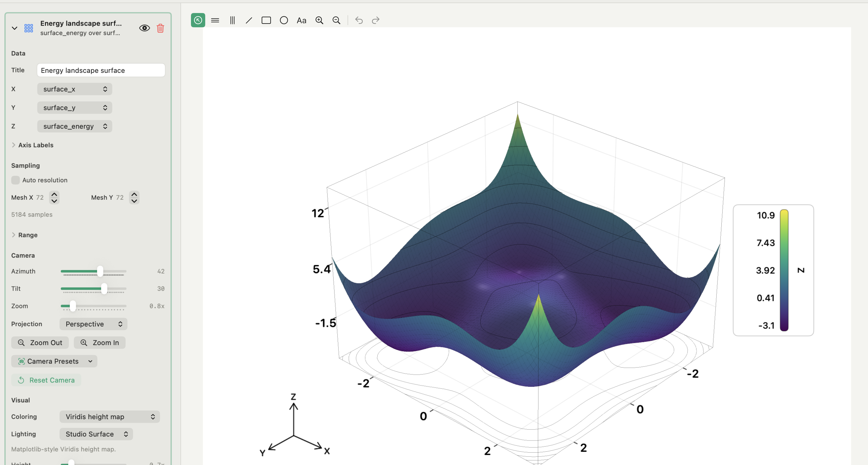Click the Azimuth slider handle

pyautogui.click(x=100, y=271)
